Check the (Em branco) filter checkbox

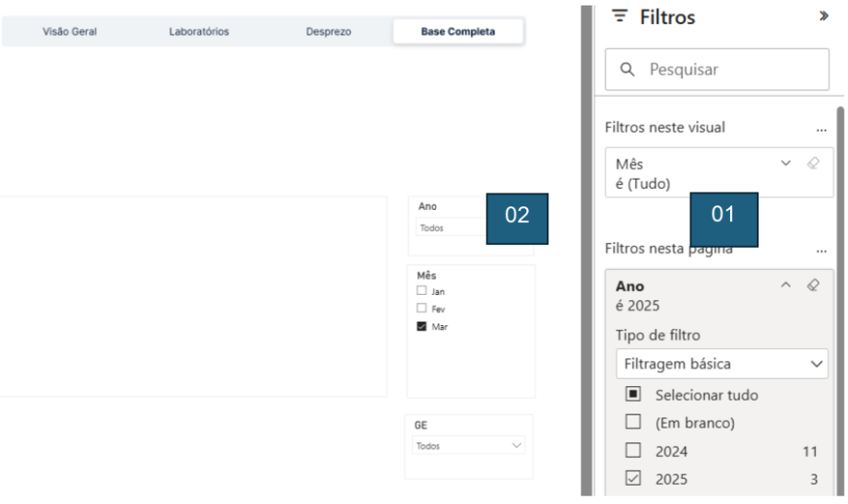pyautogui.click(x=633, y=422)
